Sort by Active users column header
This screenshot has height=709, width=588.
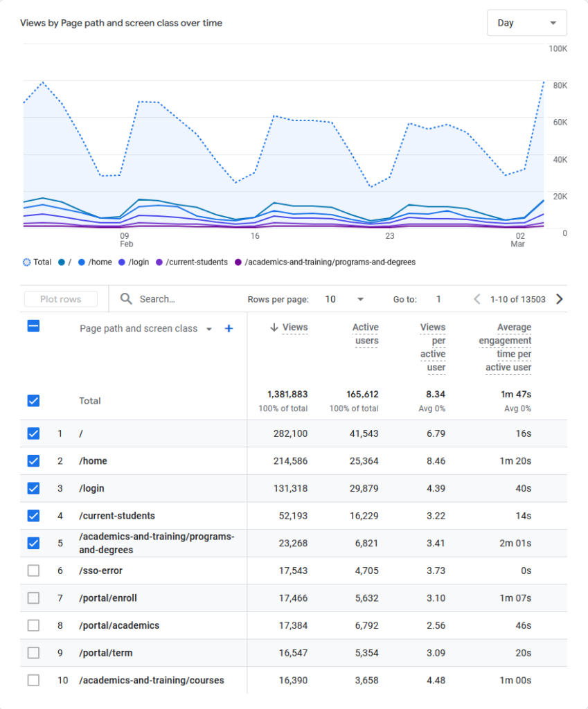(366, 334)
